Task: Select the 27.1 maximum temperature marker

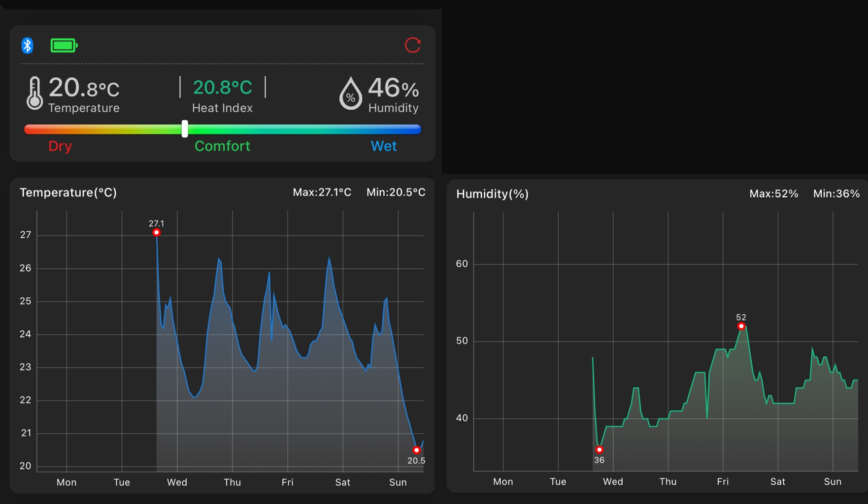Action: [x=156, y=232]
